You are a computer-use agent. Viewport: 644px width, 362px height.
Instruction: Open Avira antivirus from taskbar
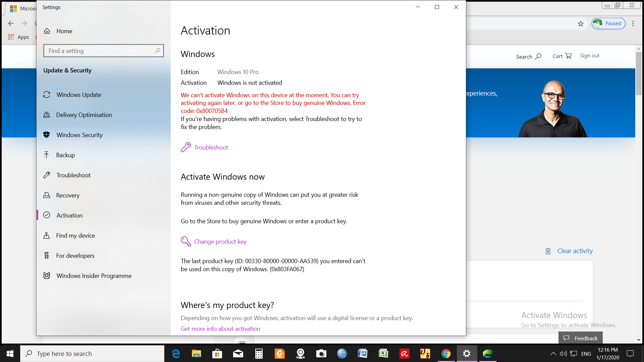tap(405, 354)
